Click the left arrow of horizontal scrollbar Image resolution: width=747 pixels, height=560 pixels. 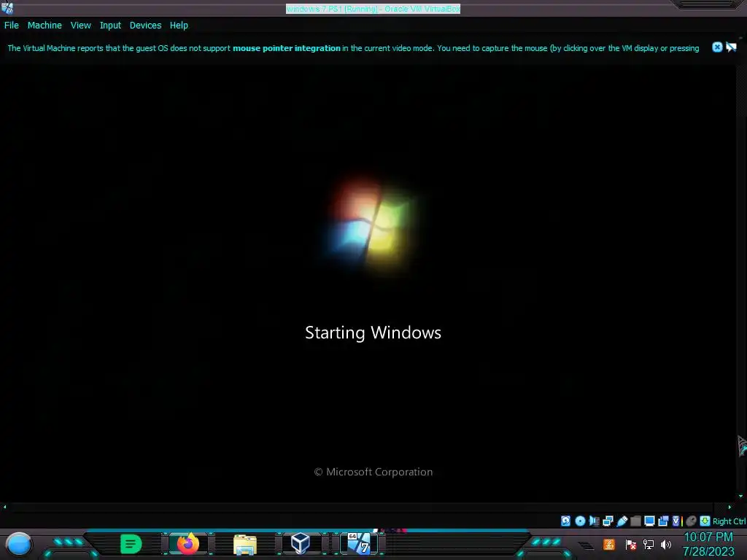pos(5,507)
